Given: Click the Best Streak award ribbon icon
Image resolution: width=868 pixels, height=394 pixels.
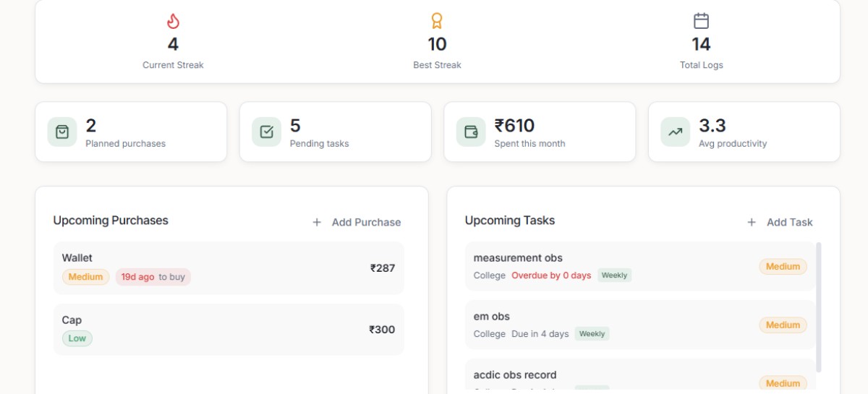Looking at the screenshot, I should pos(437,21).
